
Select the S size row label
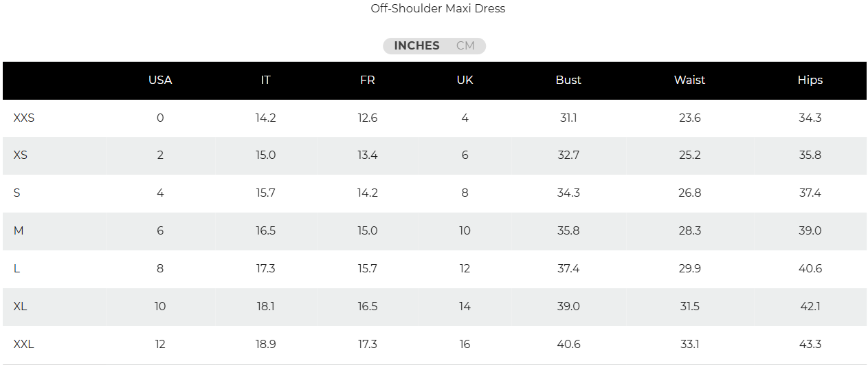tap(17, 193)
